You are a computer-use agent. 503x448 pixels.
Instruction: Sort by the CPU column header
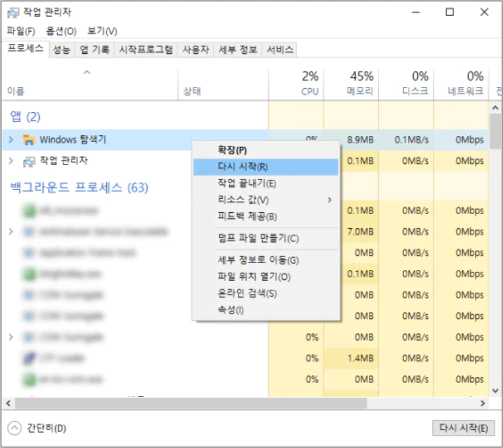296,84
